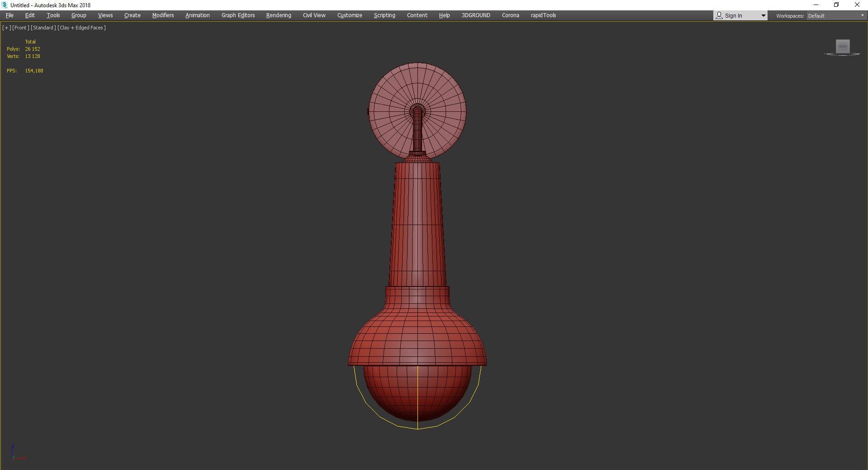Open the Tools menu
Screen dimensions: 868x470
(x=53, y=15)
